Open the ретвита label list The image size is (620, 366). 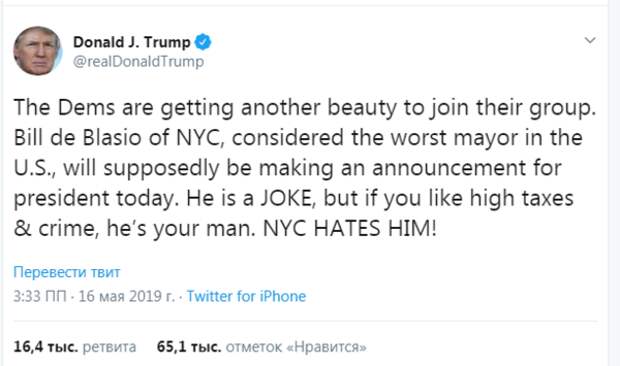109,347
